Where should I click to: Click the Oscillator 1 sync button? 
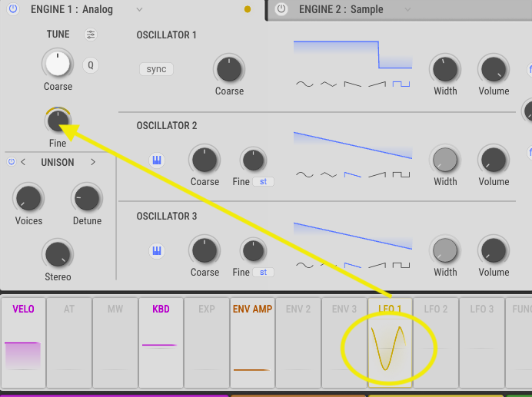[156, 69]
